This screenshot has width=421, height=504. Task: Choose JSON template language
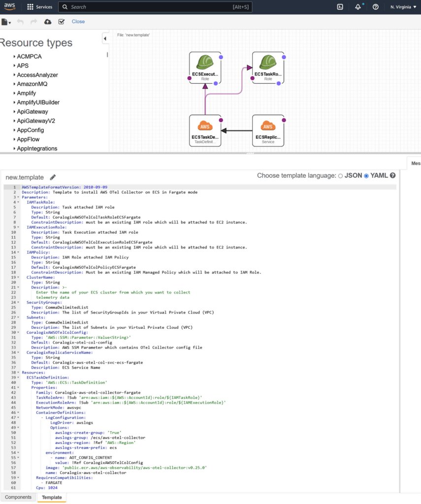(340, 176)
